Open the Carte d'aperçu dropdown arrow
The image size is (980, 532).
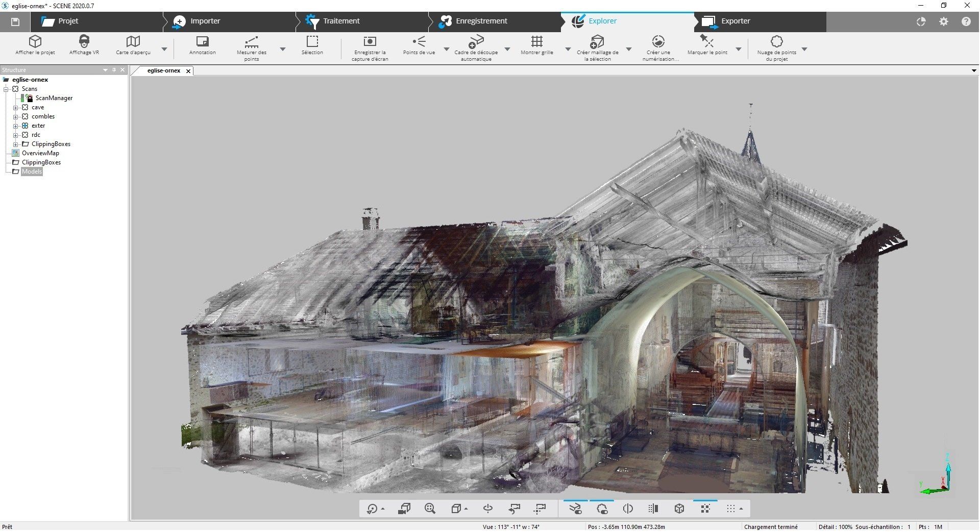click(164, 50)
